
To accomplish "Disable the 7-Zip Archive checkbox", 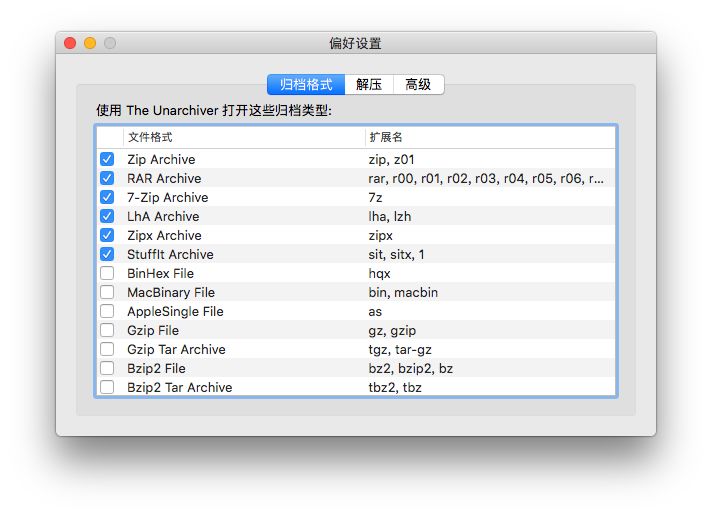I will click(107, 198).
